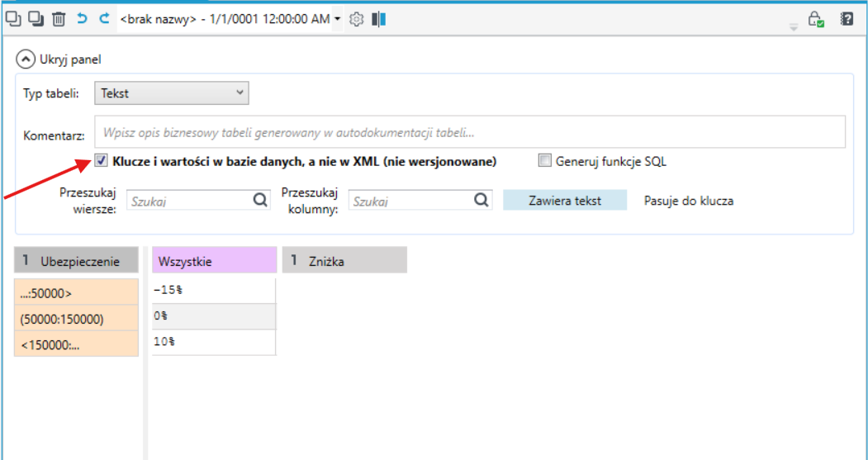Select the ...:50000> range row

point(76,292)
